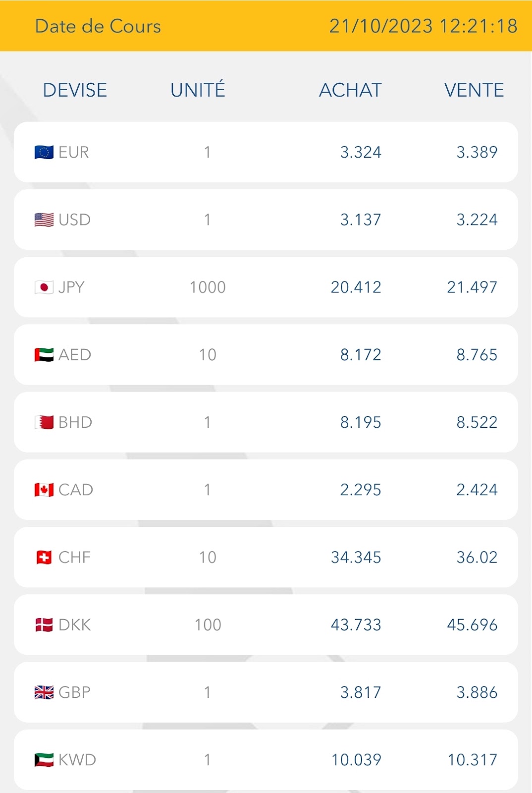Tap the Kuwait flag next to KWD
This screenshot has height=793, width=532.
click(x=44, y=760)
